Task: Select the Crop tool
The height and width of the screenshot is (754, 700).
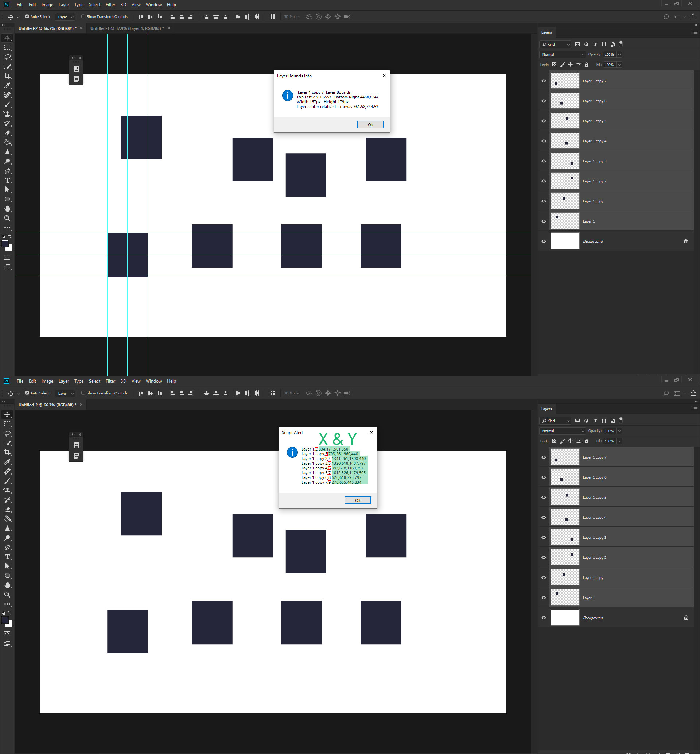Action: pos(7,76)
